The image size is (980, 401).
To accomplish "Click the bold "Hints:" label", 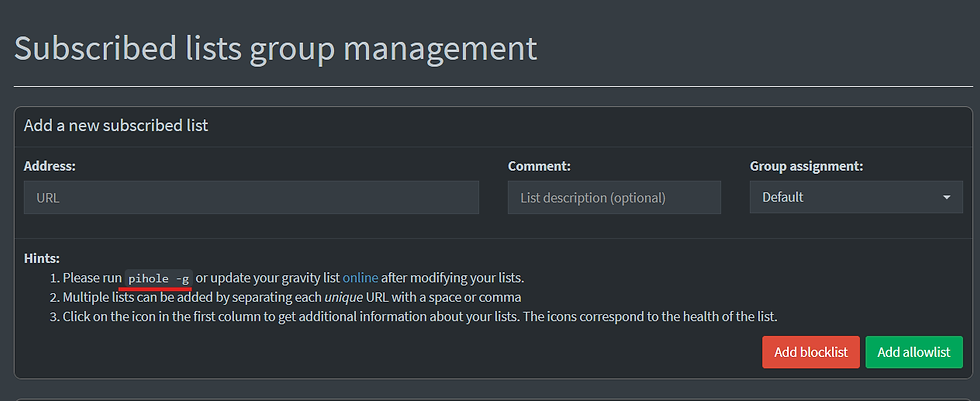I will [x=42, y=258].
